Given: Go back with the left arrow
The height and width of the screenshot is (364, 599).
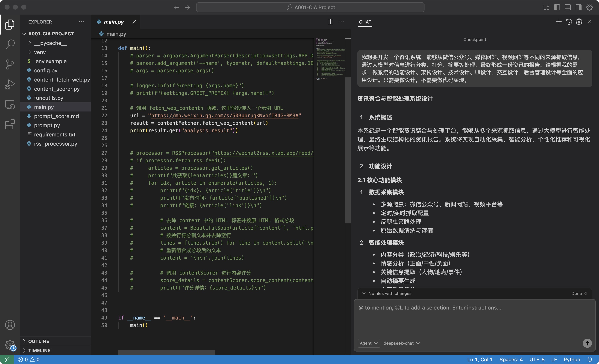Looking at the screenshot, I should click(x=177, y=7).
